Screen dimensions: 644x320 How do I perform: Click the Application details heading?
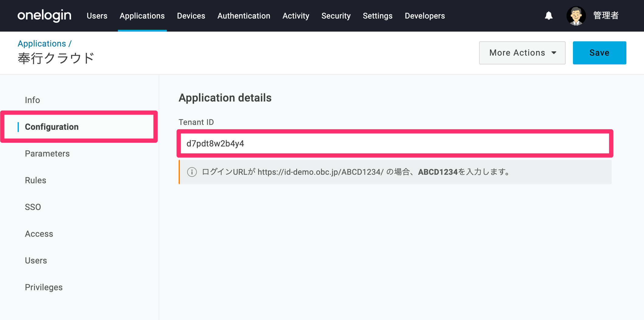[225, 98]
